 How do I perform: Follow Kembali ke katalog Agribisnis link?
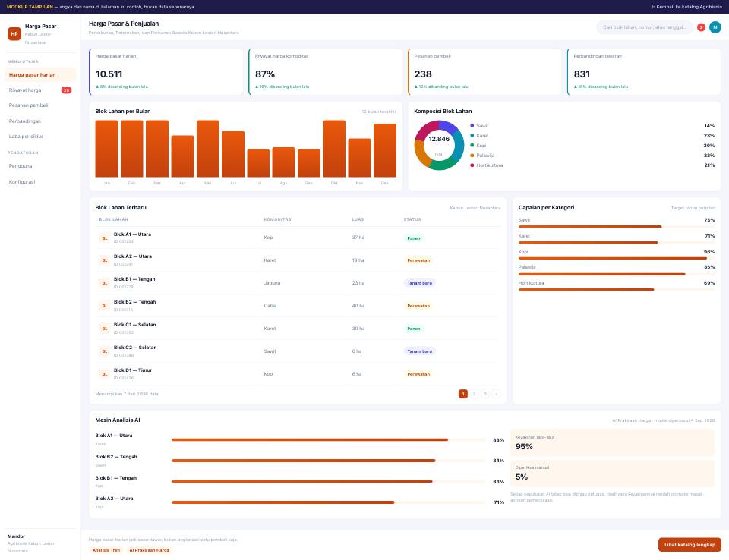point(686,7)
